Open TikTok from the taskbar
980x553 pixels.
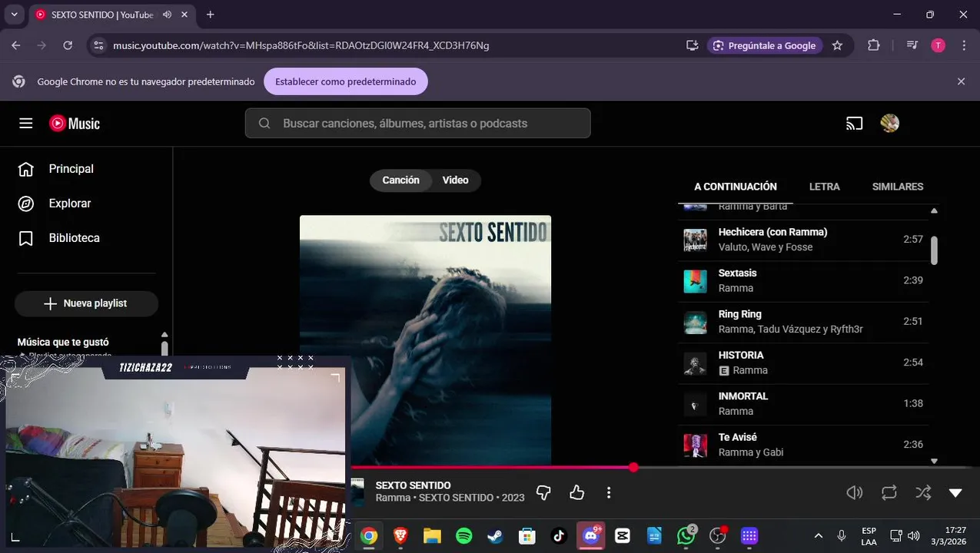pyautogui.click(x=559, y=536)
